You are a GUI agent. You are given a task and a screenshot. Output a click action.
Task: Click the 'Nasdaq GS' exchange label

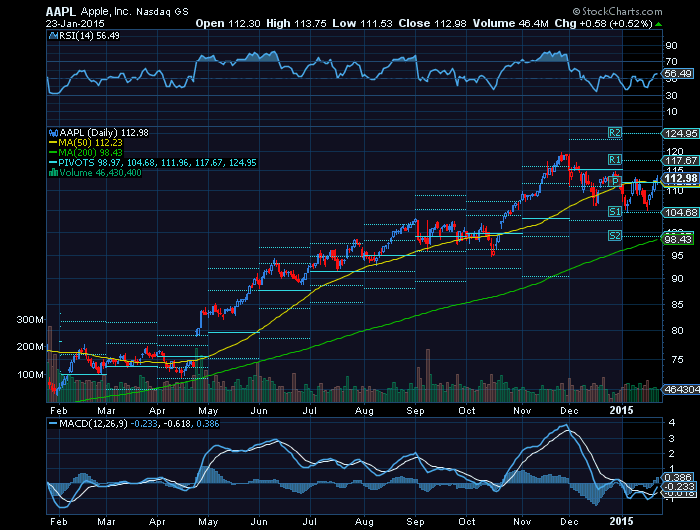click(x=162, y=12)
